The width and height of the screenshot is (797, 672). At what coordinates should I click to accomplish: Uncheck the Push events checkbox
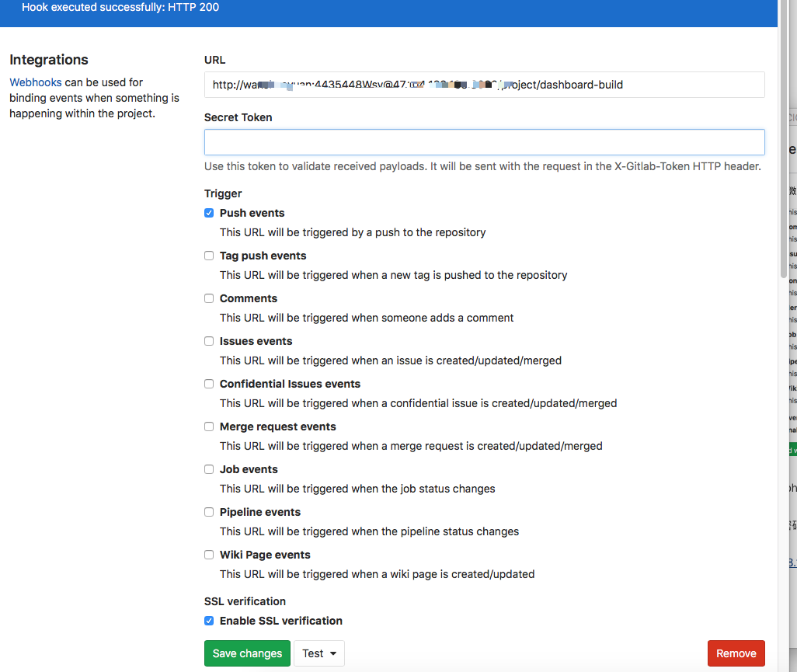(x=209, y=213)
